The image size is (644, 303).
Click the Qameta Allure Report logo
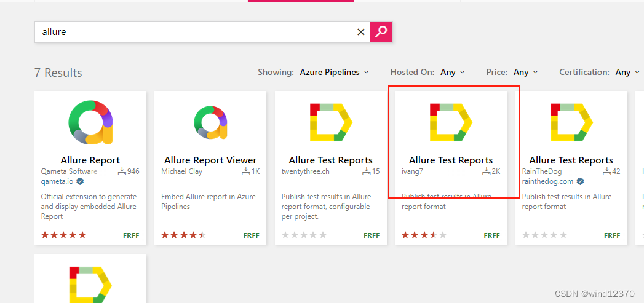pos(90,122)
